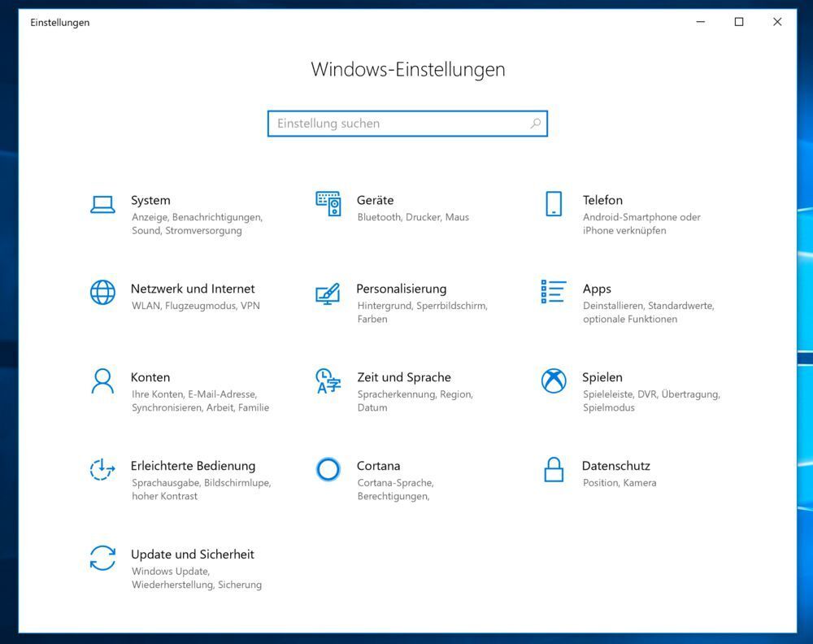Click 'Windows Update, Wiederherstellung, Sicherung' text
The image size is (813, 644).
[x=197, y=578]
